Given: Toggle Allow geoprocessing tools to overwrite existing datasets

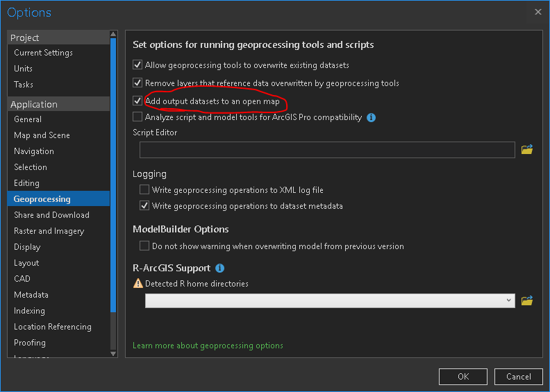Looking at the screenshot, I should (137, 65).
